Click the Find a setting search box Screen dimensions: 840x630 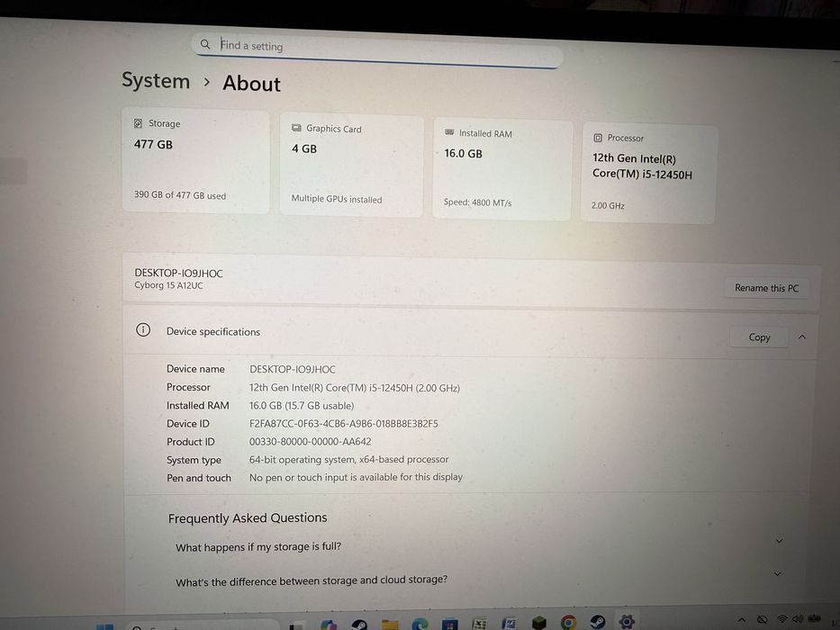(x=376, y=50)
